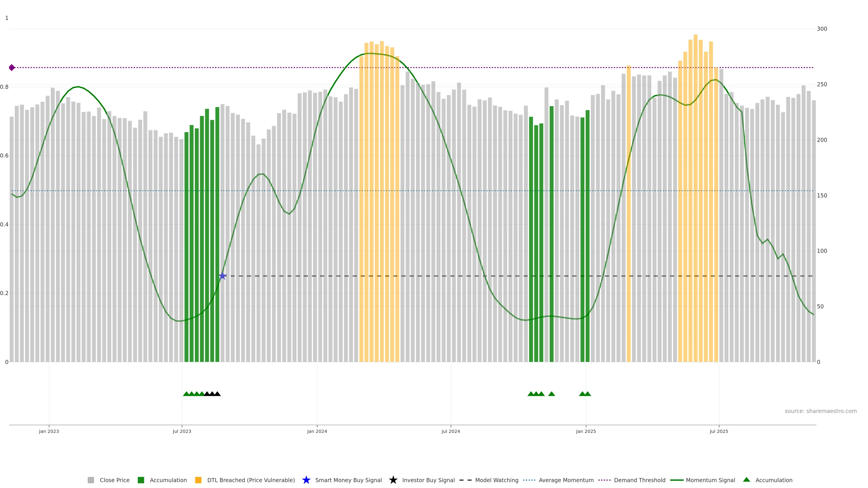Viewport: 868px width, 488px height.
Task: Click the last black triangle marker after Jul 2023
Action: coord(217,394)
